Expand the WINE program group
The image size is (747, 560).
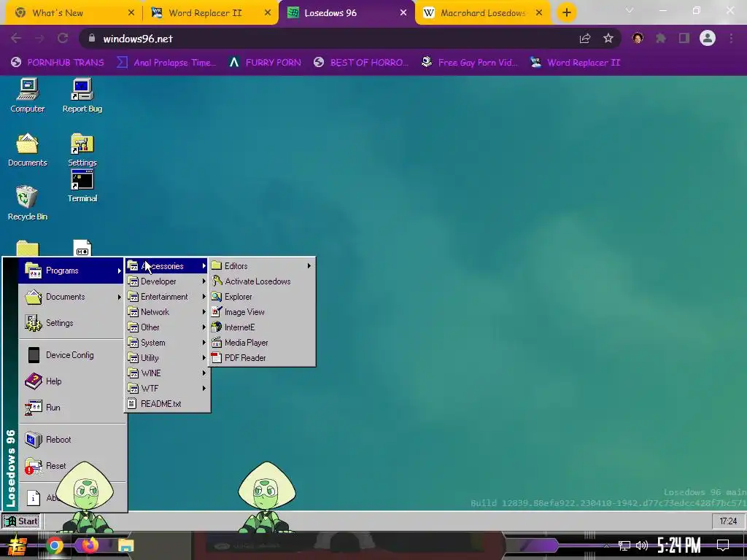coord(167,373)
